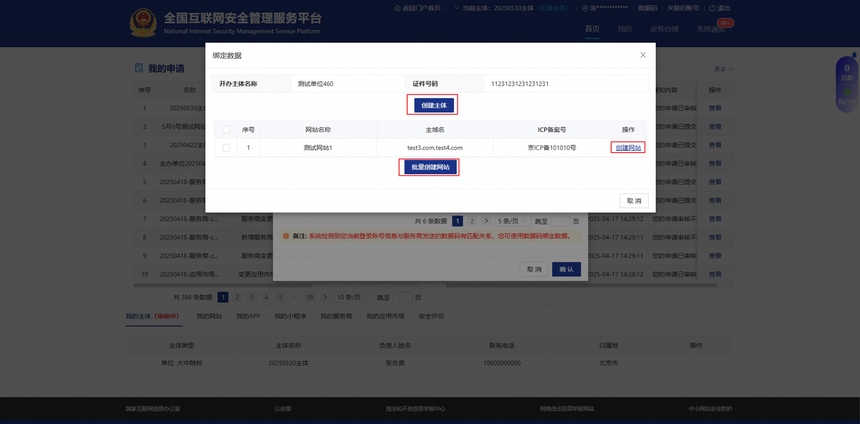Click the 退出 power icon
Viewport: 860px width, 424px height.
click(x=712, y=8)
